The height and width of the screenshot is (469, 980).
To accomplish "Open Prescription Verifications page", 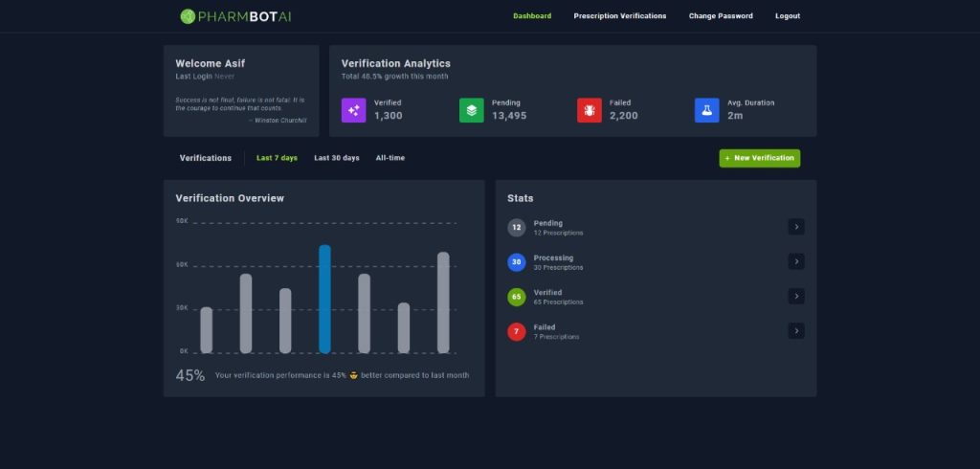I will point(619,16).
